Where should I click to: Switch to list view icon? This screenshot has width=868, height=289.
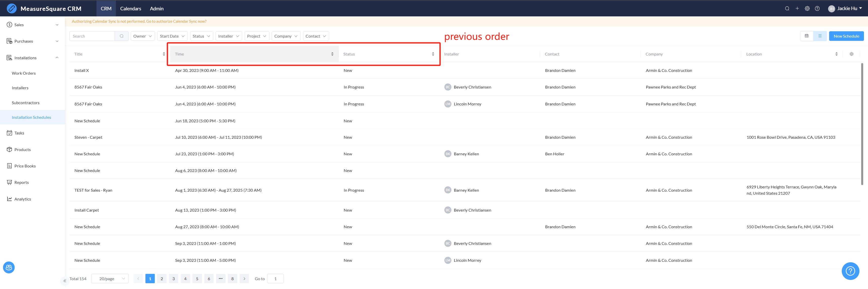pyautogui.click(x=820, y=36)
